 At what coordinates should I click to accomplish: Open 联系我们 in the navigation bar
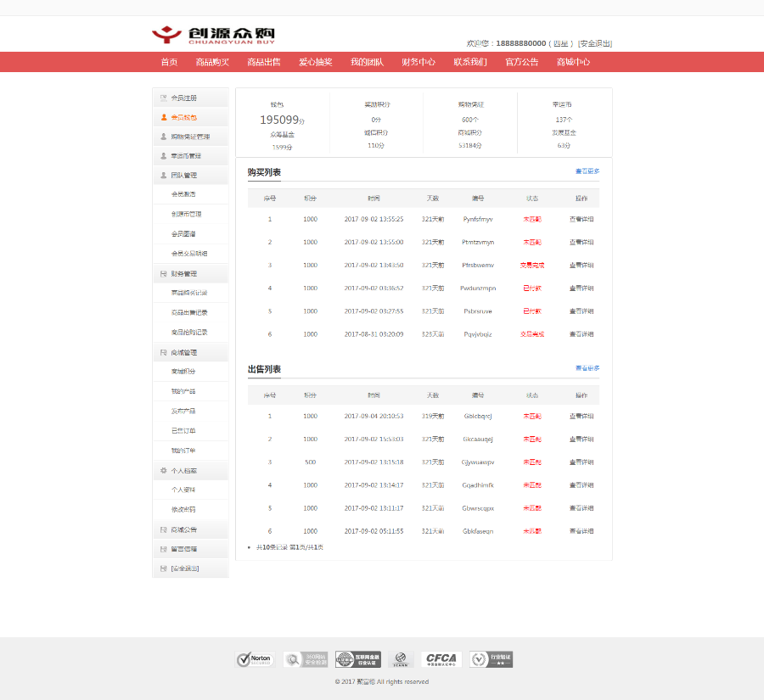[x=470, y=62]
